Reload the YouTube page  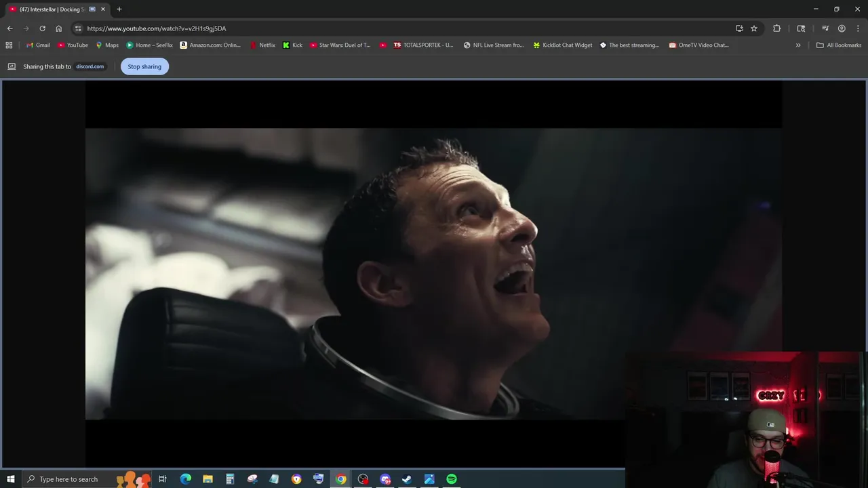tap(42, 28)
